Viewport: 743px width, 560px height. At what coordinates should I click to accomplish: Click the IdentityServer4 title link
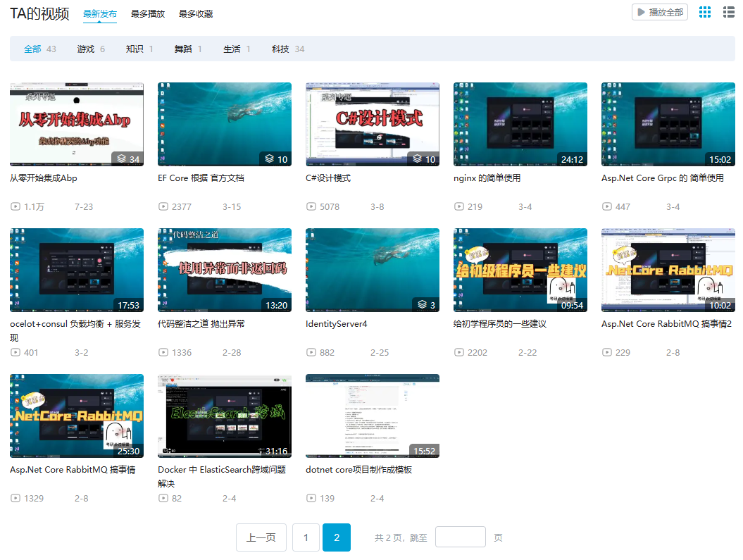337,324
